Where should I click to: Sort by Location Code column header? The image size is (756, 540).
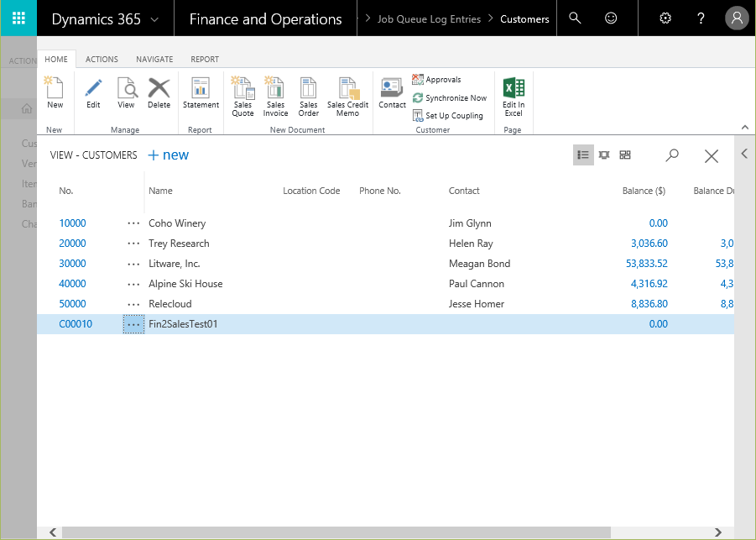pos(311,191)
